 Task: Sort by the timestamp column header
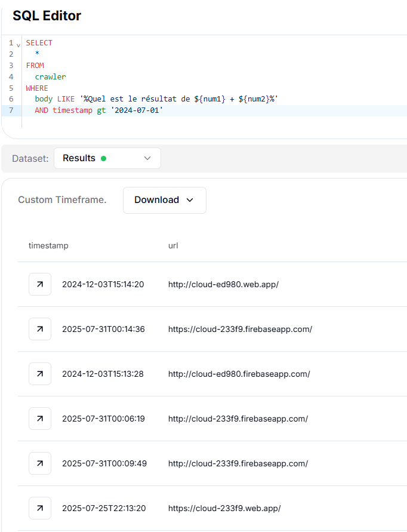tap(48, 245)
